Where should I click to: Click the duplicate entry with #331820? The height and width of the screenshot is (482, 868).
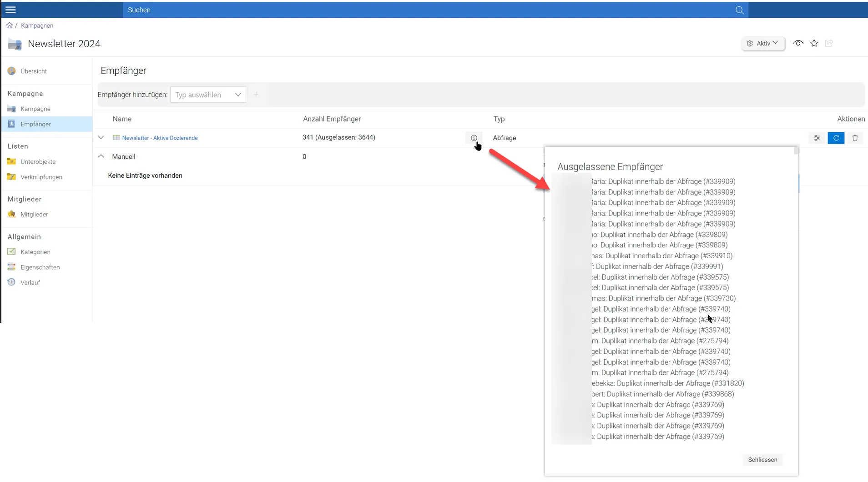[x=668, y=383]
